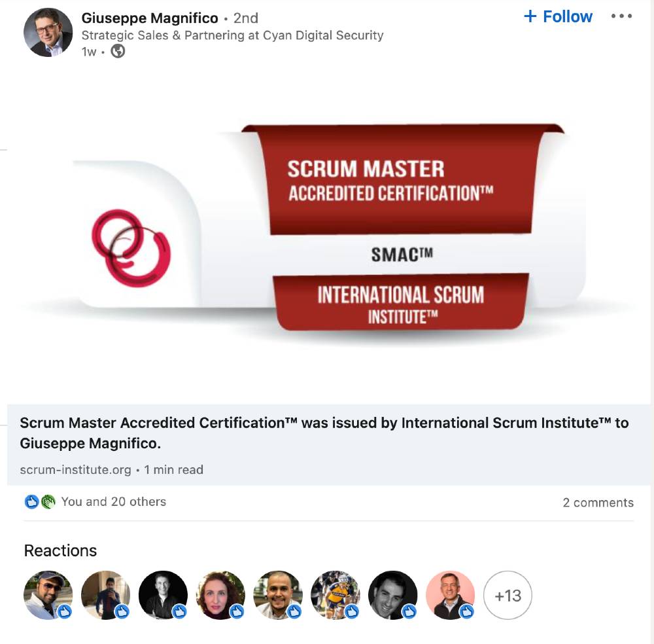Open the Scrum Master Accredited Certification article title
The height and width of the screenshot is (644, 654).
coord(324,433)
